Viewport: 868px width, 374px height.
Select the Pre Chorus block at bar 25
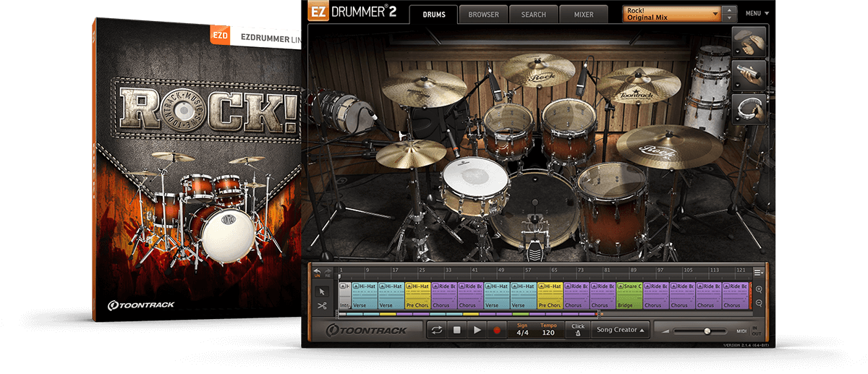click(418, 296)
